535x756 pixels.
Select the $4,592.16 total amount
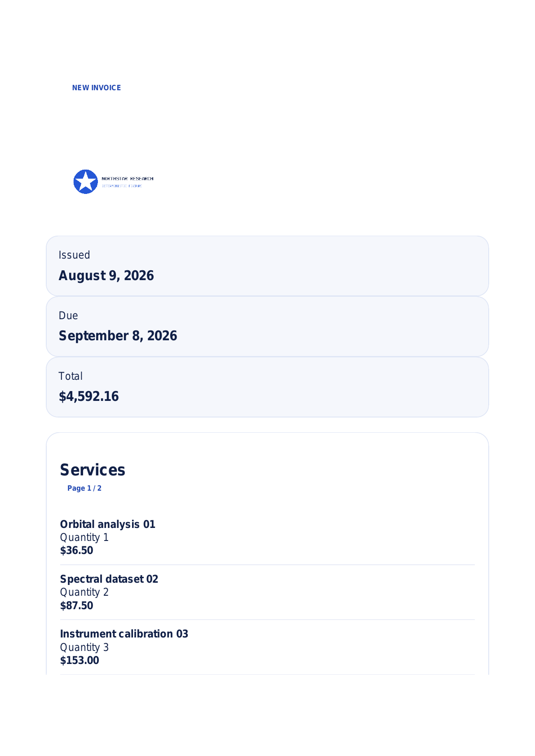(x=88, y=396)
